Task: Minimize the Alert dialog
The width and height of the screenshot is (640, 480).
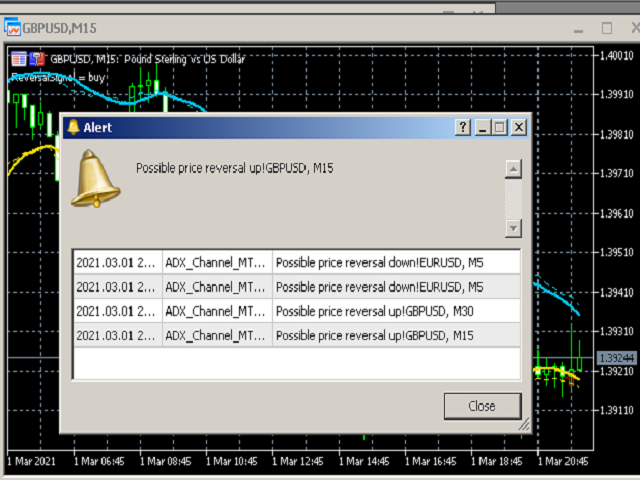Action: 482,127
